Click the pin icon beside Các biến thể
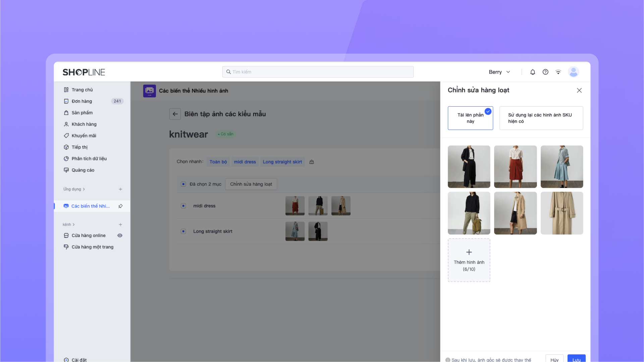Viewport: 644px width, 362px height. point(120,206)
